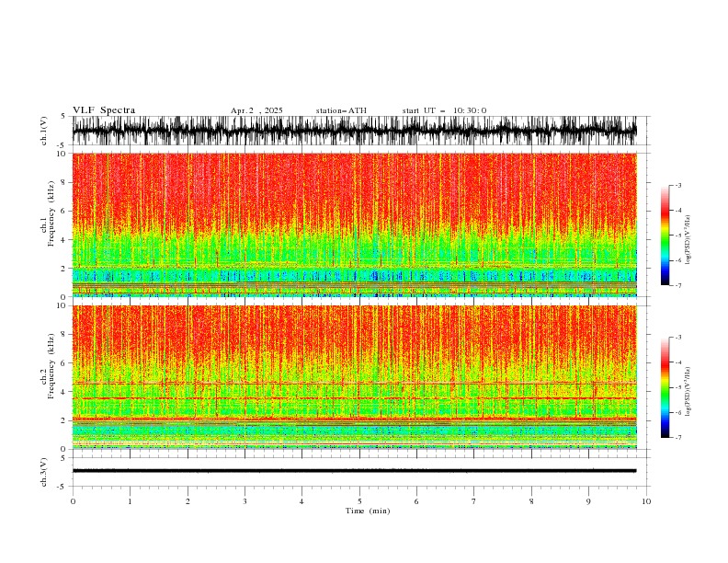This screenshot has height=563, width=728.
Task: Click the time axis tick label '6'
Action: coord(416,501)
